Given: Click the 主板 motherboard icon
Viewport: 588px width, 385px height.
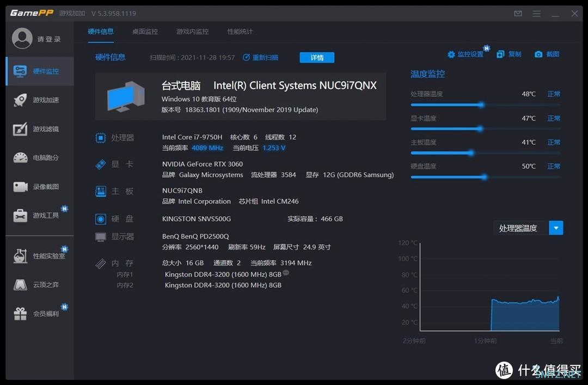Looking at the screenshot, I should (101, 191).
